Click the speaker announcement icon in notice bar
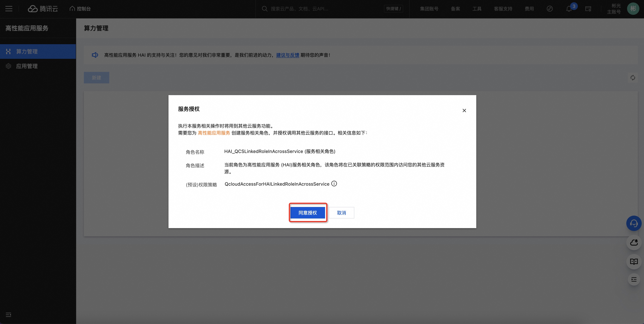This screenshot has width=644, height=324. (95, 55)
